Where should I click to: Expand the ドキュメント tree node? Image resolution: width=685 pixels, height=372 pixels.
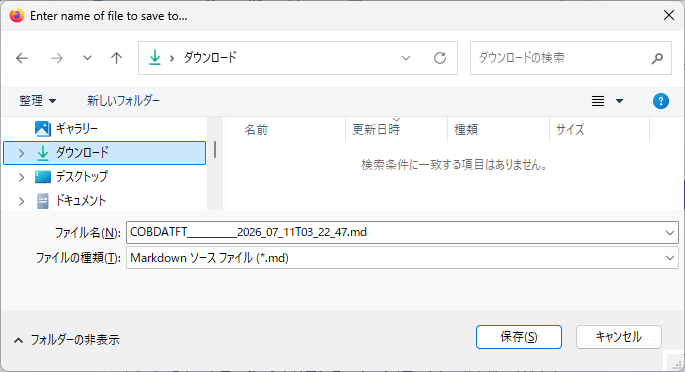(21, 201)
